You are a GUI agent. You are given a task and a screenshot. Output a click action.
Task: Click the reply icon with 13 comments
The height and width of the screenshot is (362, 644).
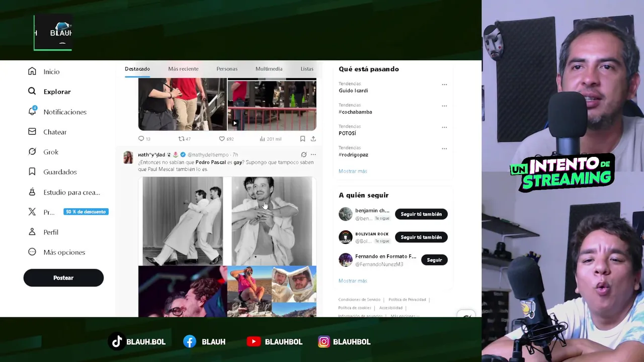[141, 139]
